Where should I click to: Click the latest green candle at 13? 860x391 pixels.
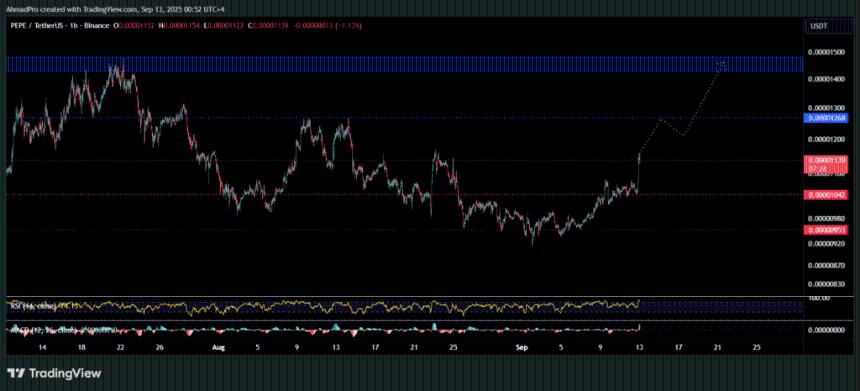639,173
